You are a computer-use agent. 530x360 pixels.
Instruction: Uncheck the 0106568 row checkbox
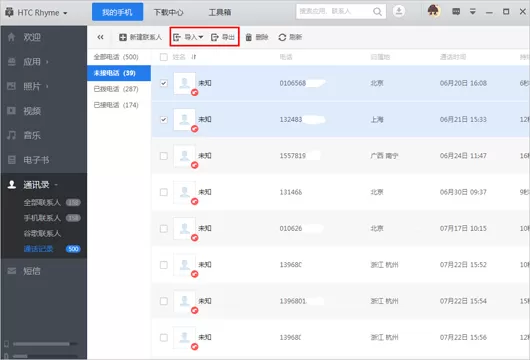click(164, 83)
